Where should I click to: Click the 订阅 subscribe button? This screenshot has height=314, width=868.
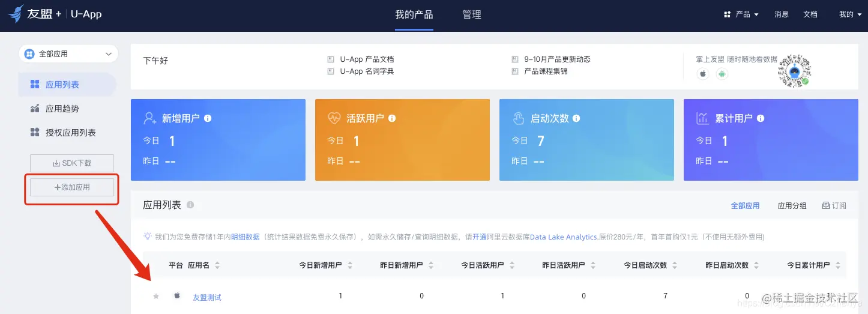coord(834,206)
